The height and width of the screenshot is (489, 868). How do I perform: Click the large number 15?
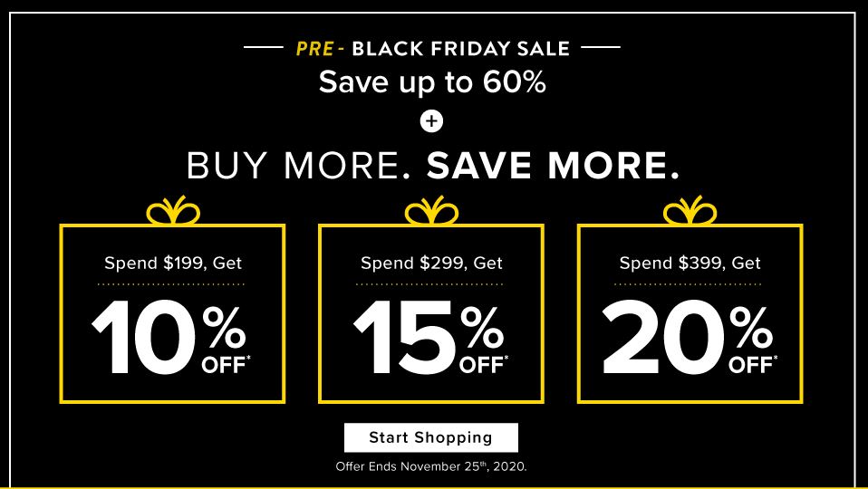(405, 338)
